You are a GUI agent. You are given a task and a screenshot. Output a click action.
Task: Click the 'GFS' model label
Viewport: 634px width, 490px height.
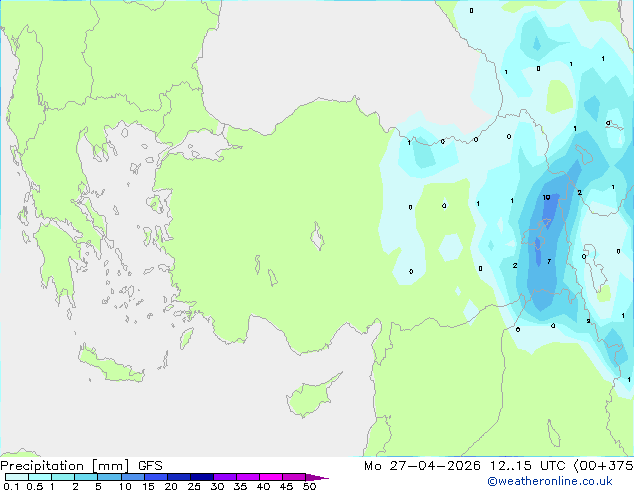(150, 466)
